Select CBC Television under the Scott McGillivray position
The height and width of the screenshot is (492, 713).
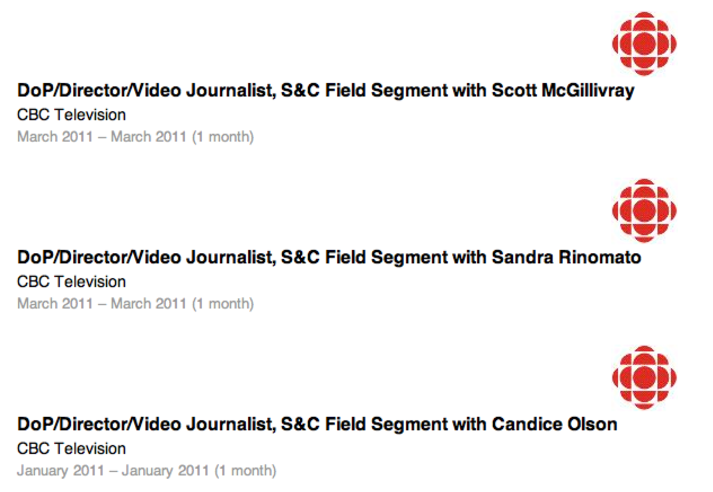coord(71,115)
